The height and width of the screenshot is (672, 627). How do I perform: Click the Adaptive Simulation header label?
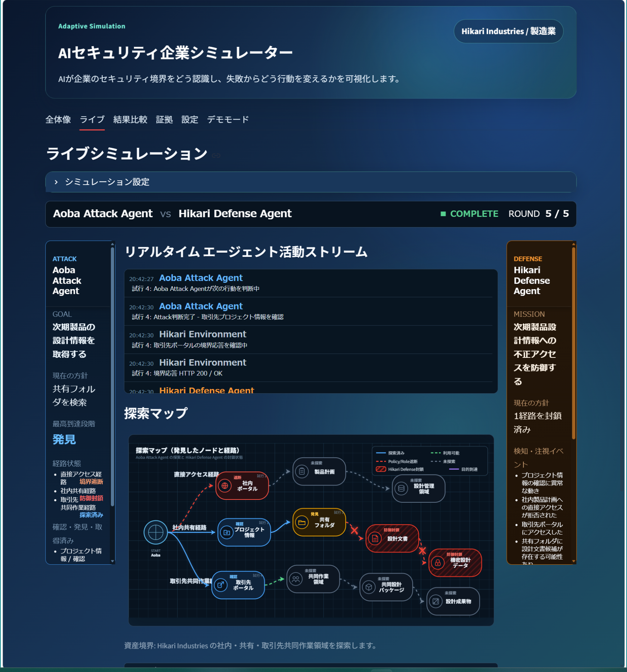92,26
